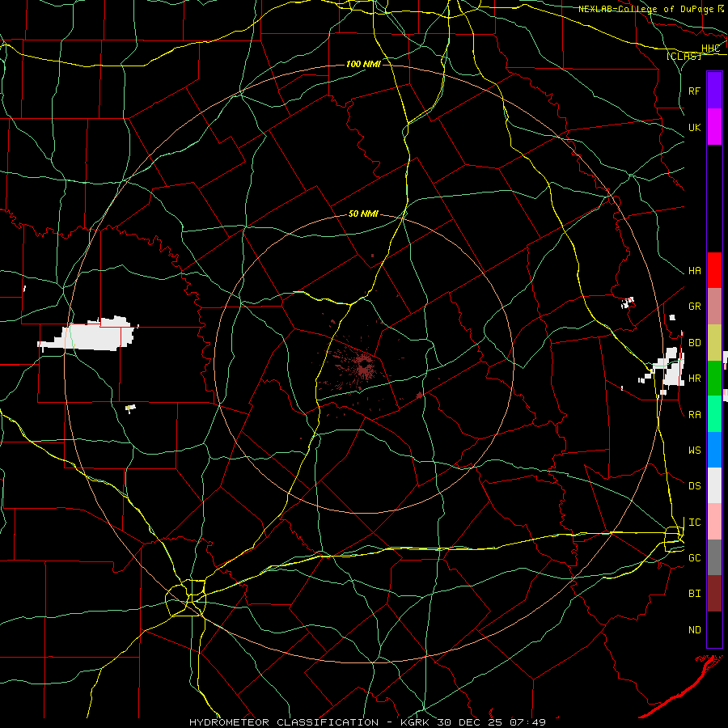
Task: Click the IC pink legend swatch
Action: 714,522
